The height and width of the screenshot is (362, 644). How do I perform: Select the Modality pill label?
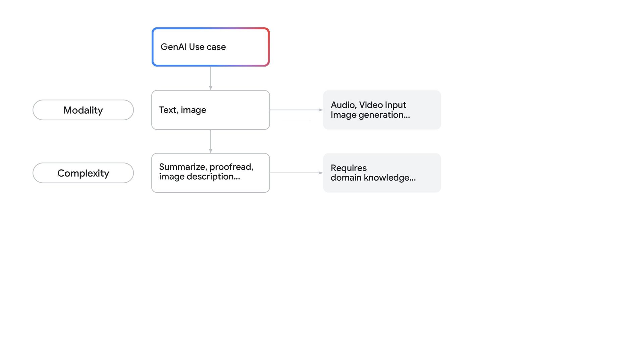[83, 110]
